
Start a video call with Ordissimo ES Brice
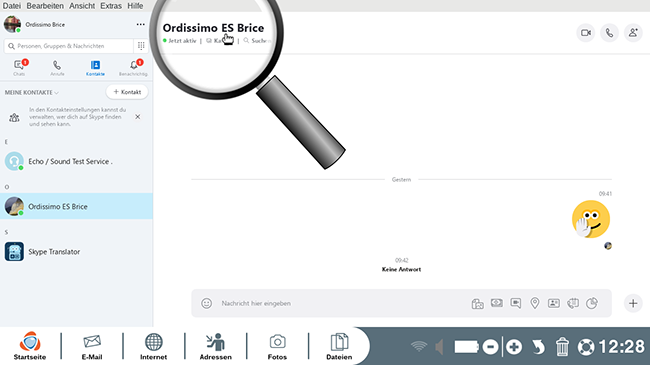point(586,33)
